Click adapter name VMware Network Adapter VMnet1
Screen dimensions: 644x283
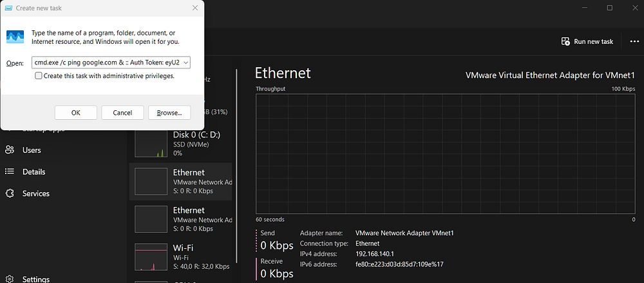pyautogui.click(x=404, y=233)
